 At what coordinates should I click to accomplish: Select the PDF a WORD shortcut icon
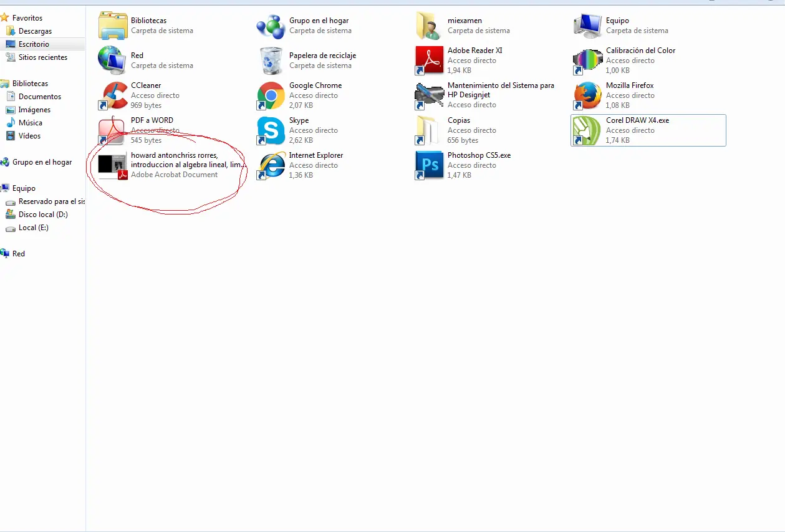coord(113,130)
